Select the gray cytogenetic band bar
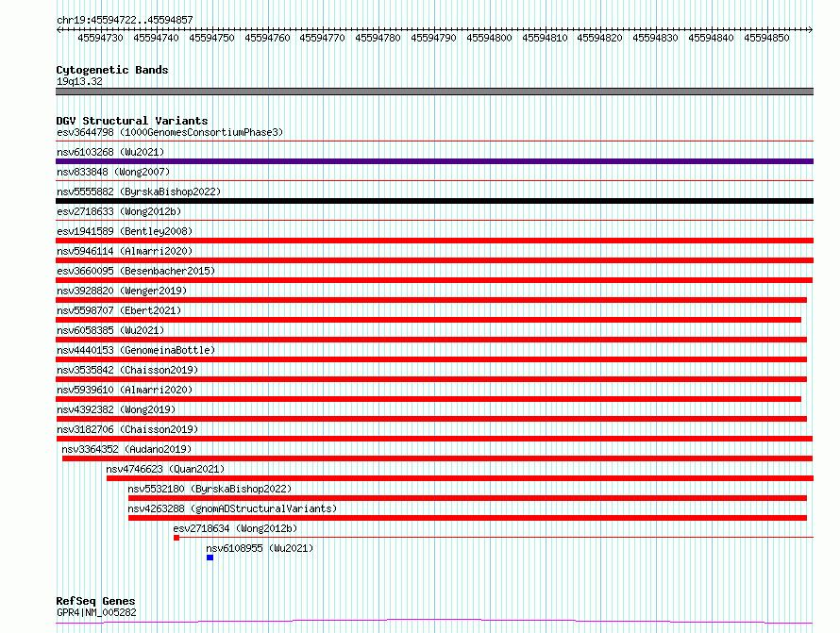Image resolution: width=840 pixels, height=633 pixels. tap(434, 92)
